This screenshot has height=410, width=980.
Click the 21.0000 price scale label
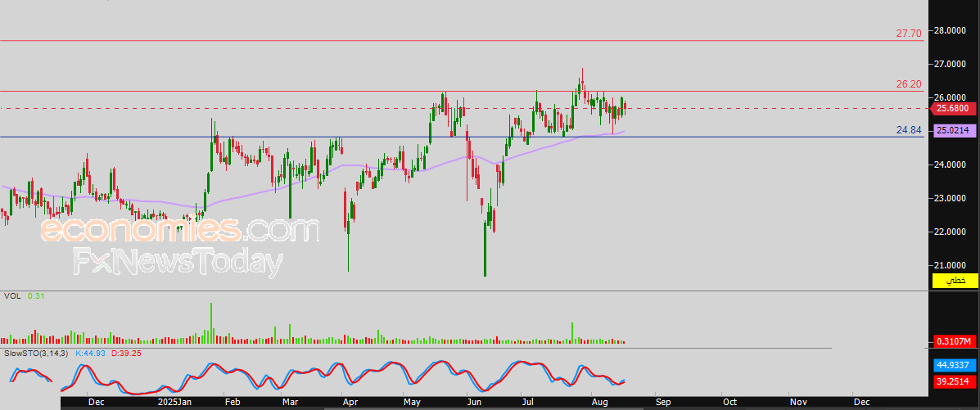[x=951, y=265]
